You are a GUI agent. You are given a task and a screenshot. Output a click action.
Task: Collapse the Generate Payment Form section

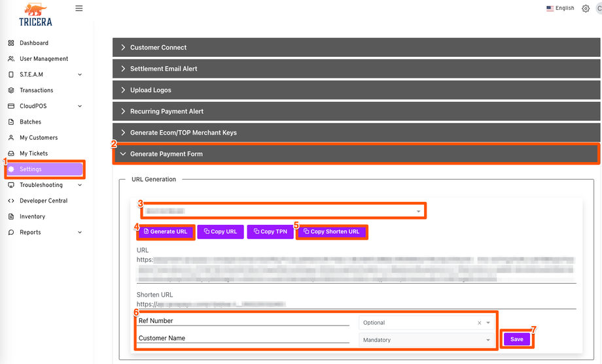(x=356, y=154)
